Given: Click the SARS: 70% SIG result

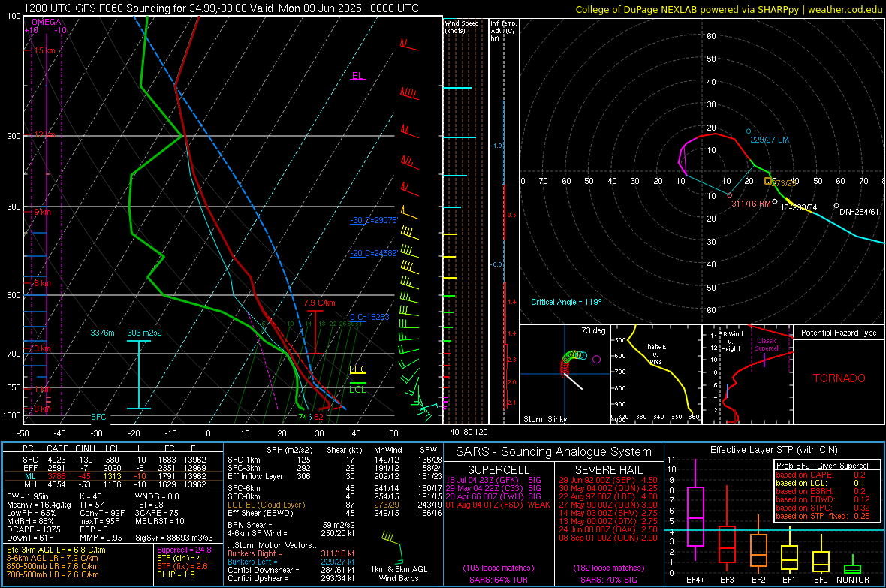Looking at the screenshot, I should click(x=608, y=580).
